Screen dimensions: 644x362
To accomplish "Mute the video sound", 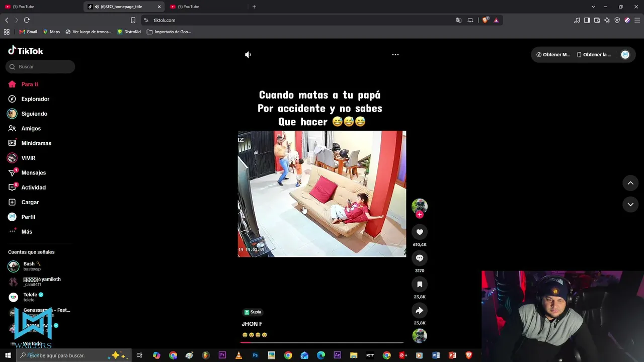I will click(248, 54).
